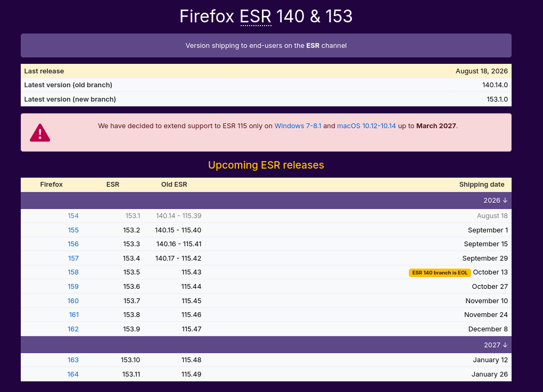Viewport: 543px width, 392px height.
Task: Click the 'Firefox' column header
Action: tap(51, 185)
